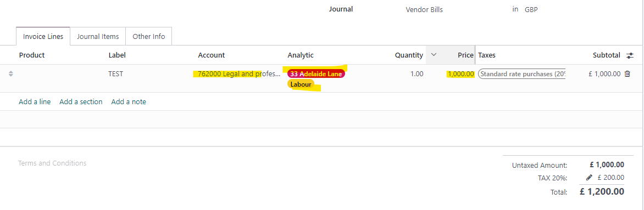Switch to the Other Info tab
Image resolution: width=644 pixels, height=210 pixels.
click(x=149, y=37)
